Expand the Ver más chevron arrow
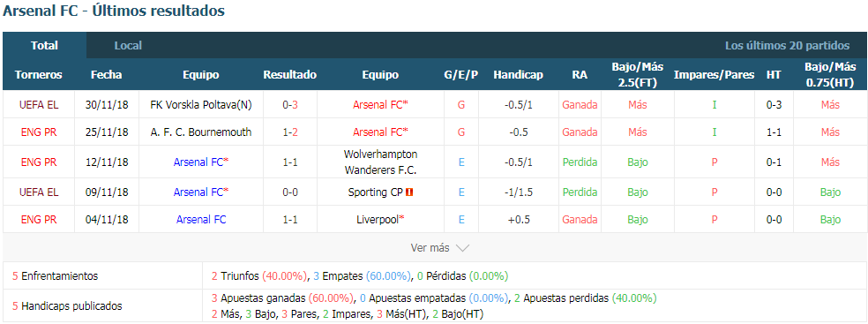The height and width of the screenshot is (324, 868). [462, 248]
